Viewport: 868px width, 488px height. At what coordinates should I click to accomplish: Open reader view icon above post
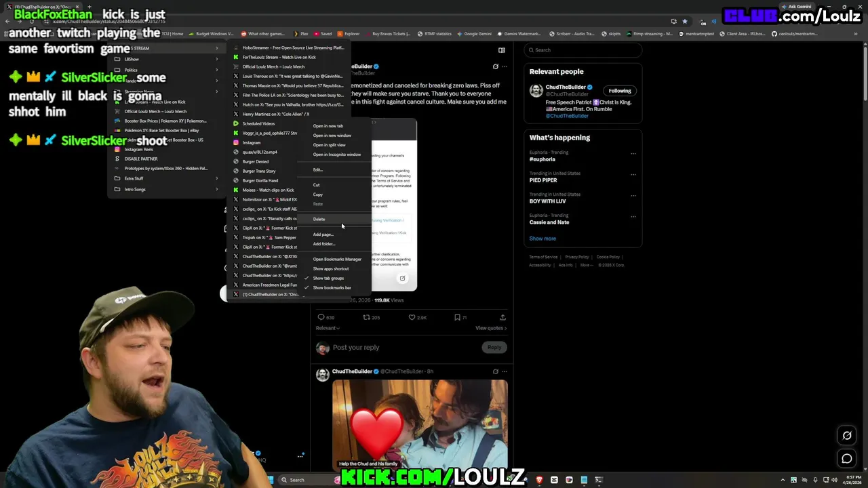[x=502, y=50]
